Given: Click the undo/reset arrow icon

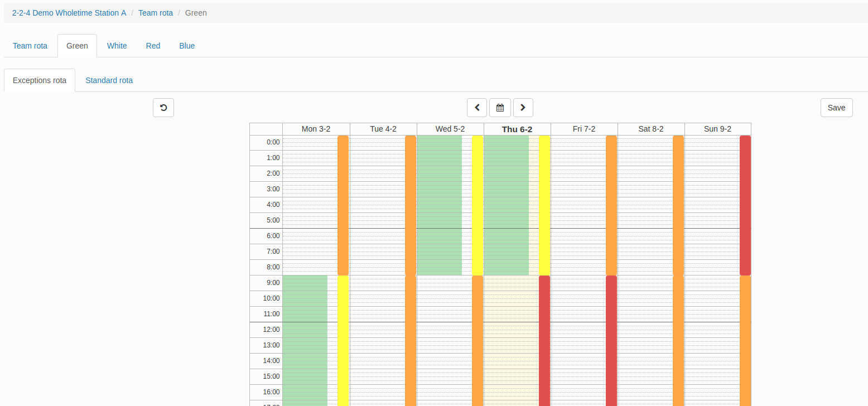Looking at the screenshot, I should (163, 108).
